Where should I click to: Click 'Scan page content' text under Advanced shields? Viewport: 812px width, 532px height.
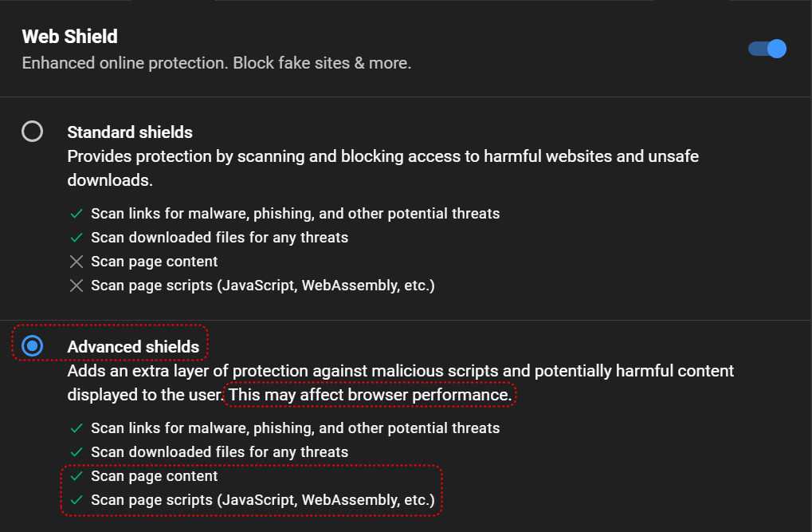(x=155, y=476)
